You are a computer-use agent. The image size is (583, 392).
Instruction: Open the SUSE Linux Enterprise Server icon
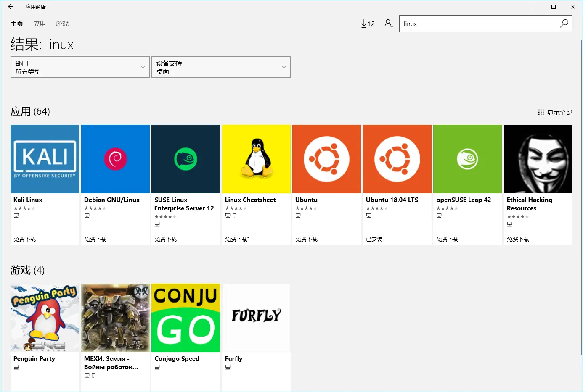point(185,159)
